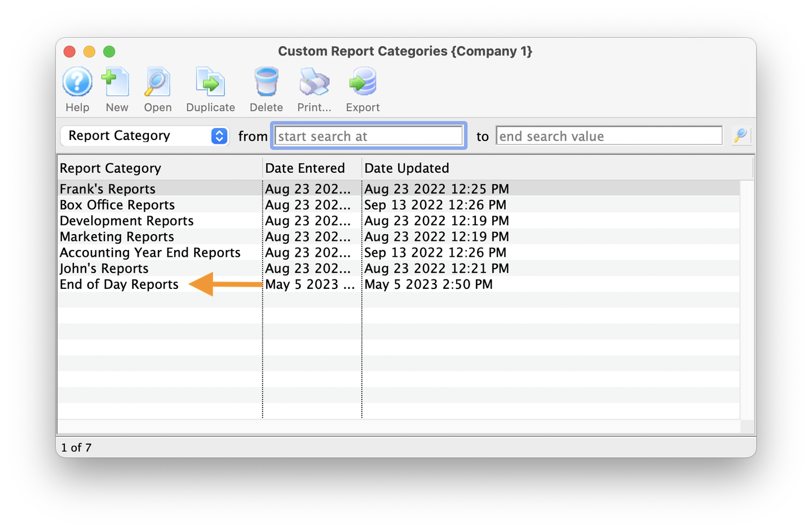Close the Custom Report Categories window
The height and width of the screenshot is (531, 812).
click(x=70, y=51)
